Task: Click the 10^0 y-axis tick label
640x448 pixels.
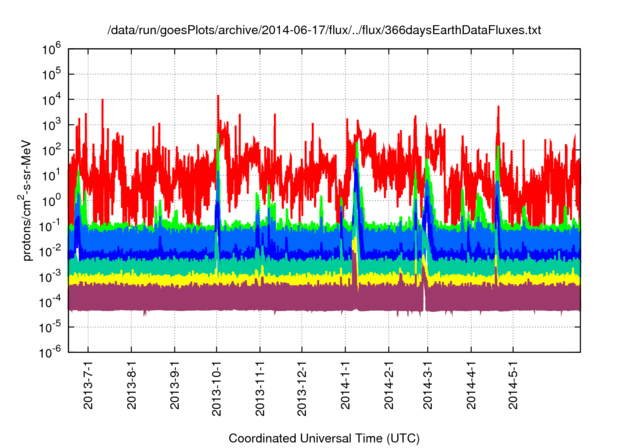Action: point(51,201)
